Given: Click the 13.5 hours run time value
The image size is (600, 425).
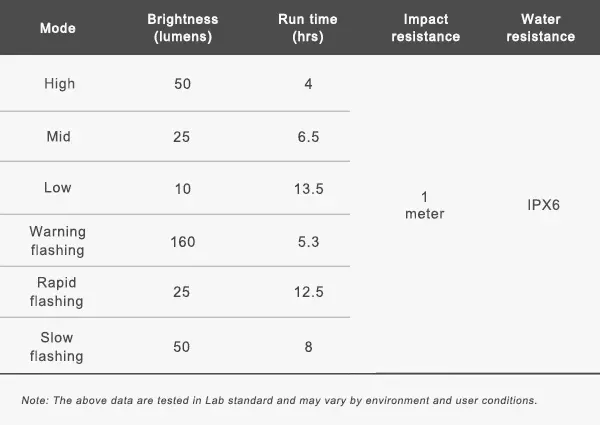Looking at the screenshot, I should (x=308, y=188).
